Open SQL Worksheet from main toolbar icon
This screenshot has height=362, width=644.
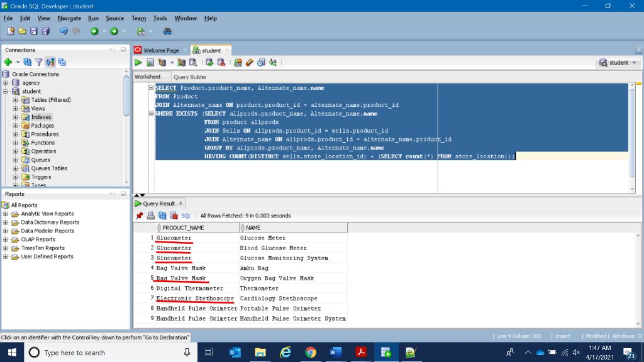pyautogui.click(x=141, y=31)
